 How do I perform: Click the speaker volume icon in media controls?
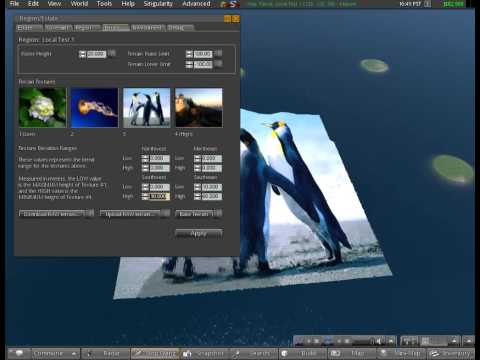tap(378, 341)
